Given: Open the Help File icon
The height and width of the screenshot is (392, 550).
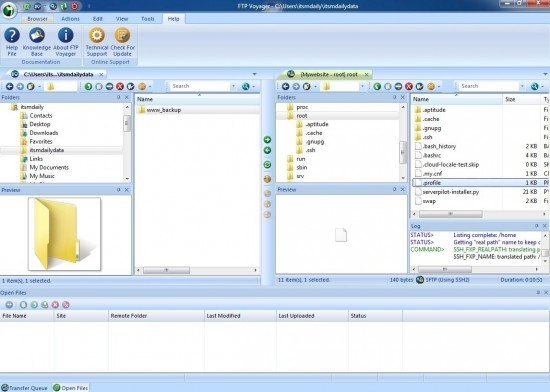Looking at the screenshot, I should click(12, 42).
